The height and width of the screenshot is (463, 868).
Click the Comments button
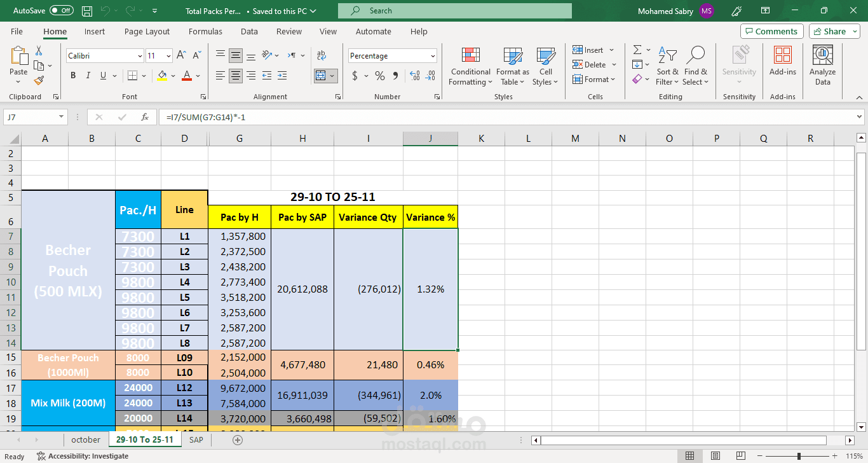[x=772, y=31]
